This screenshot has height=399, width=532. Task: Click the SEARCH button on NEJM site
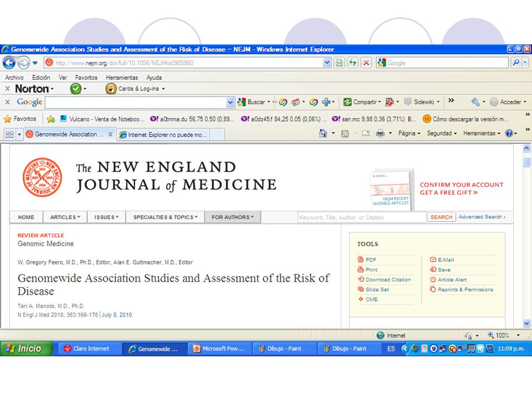click(442, 217)
